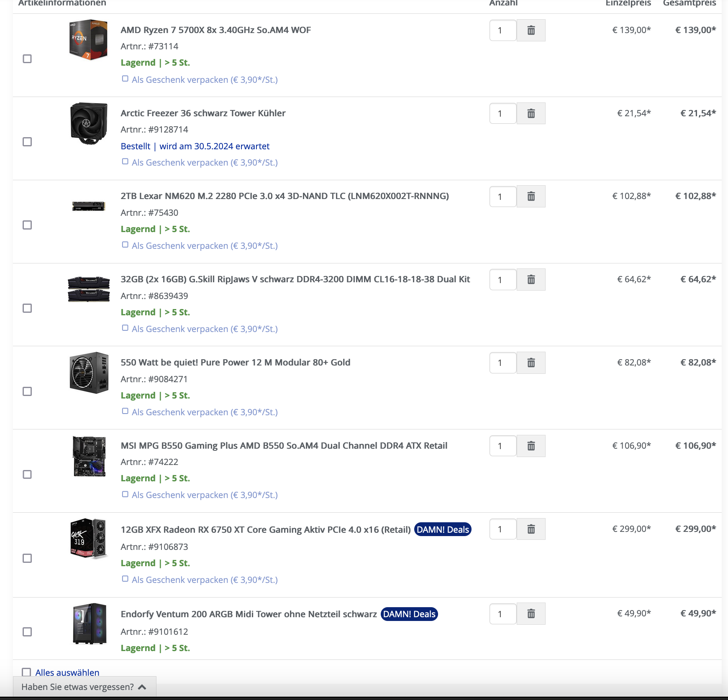Enable gift wrapping for XFX Radeon RX 6750
728x700 pixels.
point(125,579)
